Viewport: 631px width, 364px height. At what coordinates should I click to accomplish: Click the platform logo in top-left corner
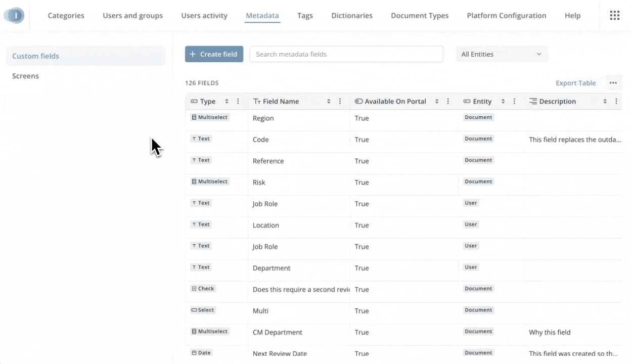[x=14, y=16]
